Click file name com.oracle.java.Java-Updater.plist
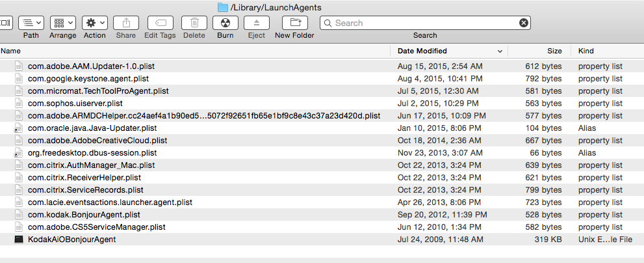Image resolution: width=644 pixels, height=263 pixels. [x=92, y=128]
